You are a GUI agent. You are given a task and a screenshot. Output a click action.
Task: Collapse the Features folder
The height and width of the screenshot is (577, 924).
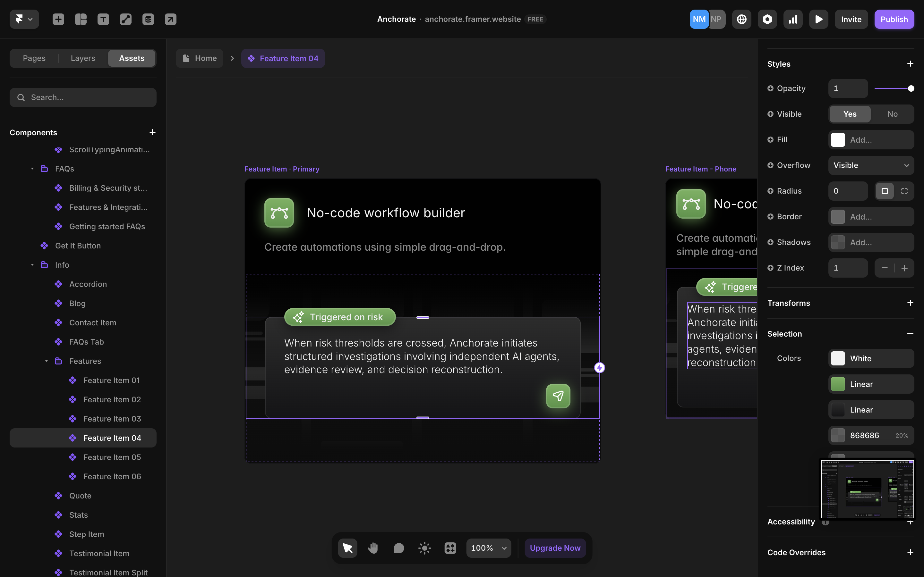click(47, 361)
